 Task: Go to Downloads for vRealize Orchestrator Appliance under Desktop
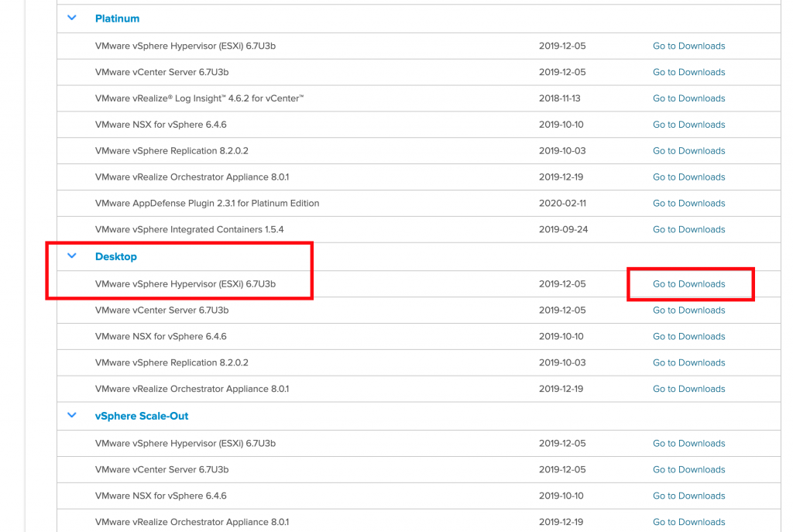point(688,389)
